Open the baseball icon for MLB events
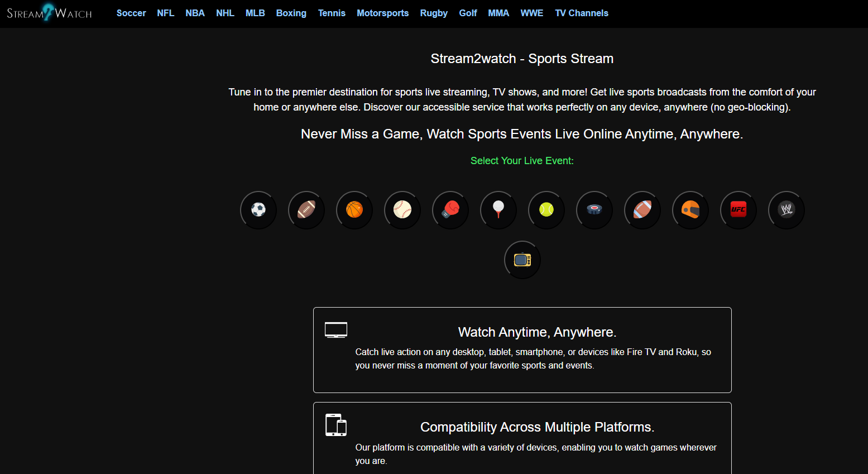 pyautogui.click(x=402, y=210)
